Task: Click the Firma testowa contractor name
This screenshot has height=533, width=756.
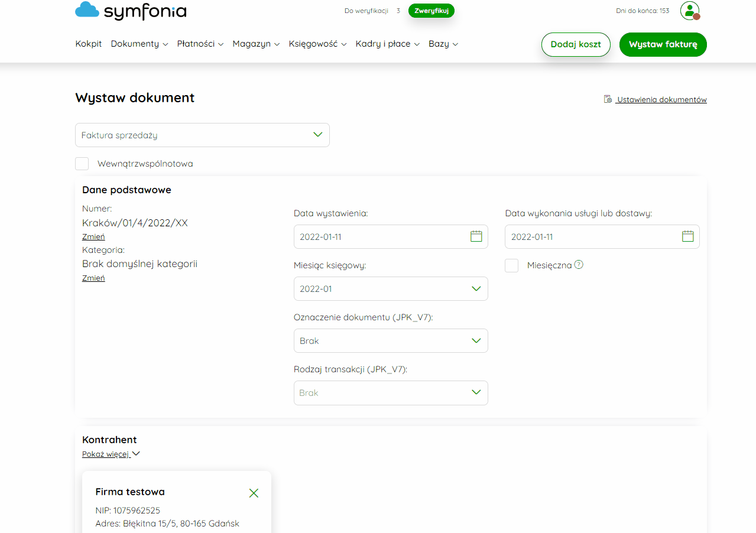Action: (130, 492)
